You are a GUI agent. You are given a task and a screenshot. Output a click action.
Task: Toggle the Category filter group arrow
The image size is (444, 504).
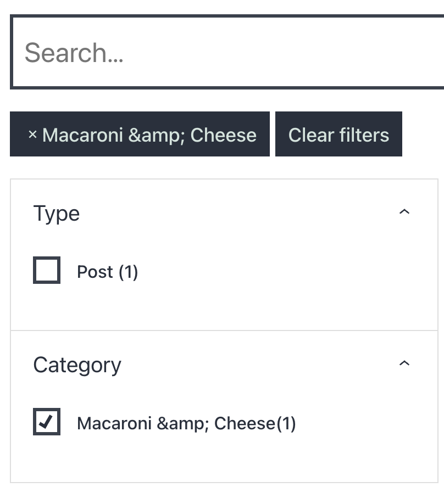(404, 364)
